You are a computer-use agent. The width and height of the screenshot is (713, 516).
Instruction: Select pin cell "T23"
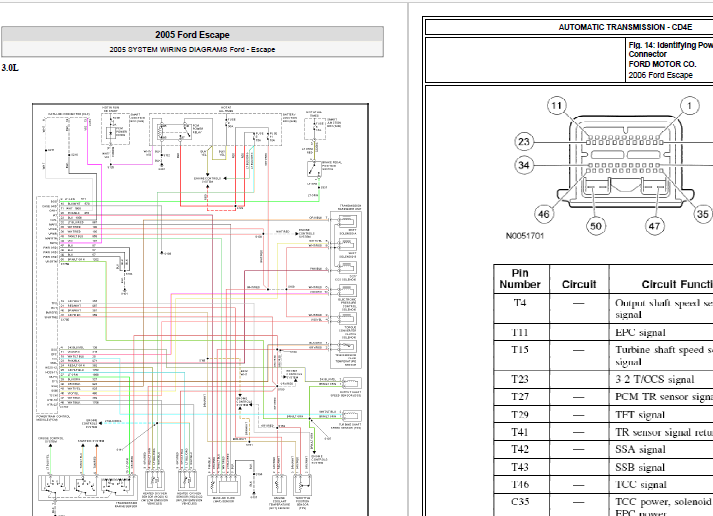click(520, 380)
